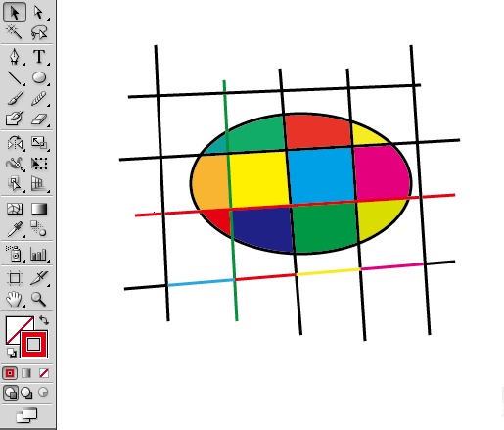Enable Draw Normal mode

11,392
